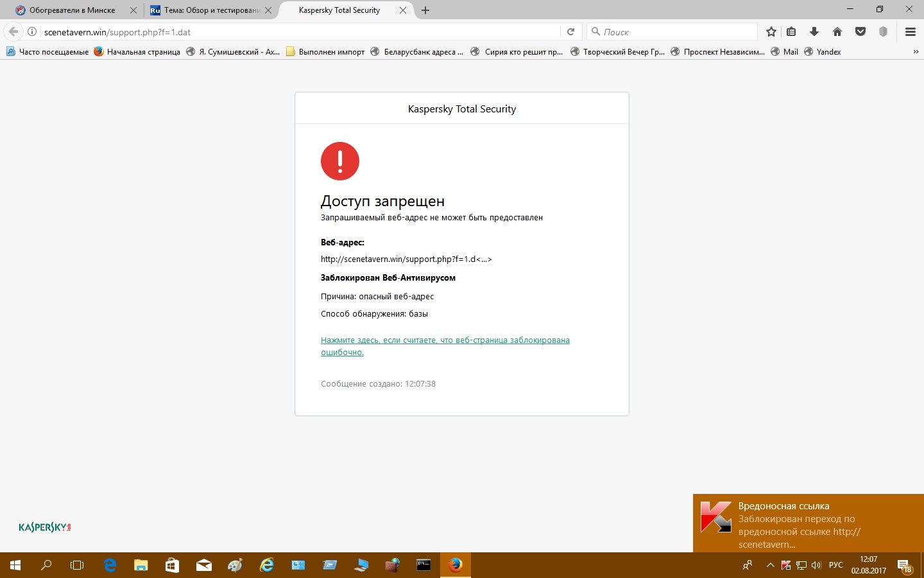Image resolution: width=924 pixels, height=578 pixels.
Task: Click the link reporting page blocked erroneously
Action: (445, 346)
